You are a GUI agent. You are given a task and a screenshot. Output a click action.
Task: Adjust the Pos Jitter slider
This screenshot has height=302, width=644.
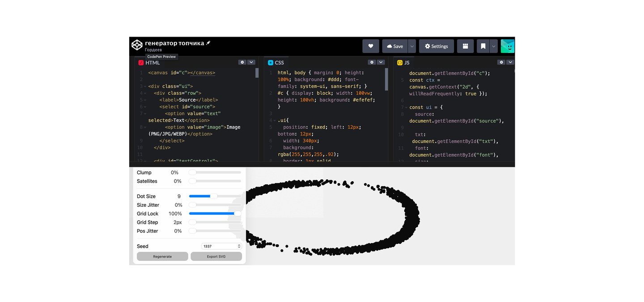point(215,231)
